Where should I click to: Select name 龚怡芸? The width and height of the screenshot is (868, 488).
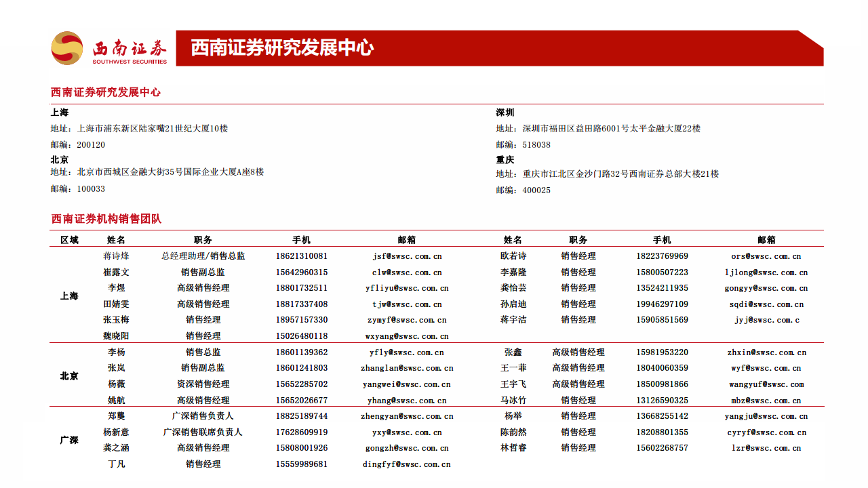pyautogui.click(x=513, y=288)
